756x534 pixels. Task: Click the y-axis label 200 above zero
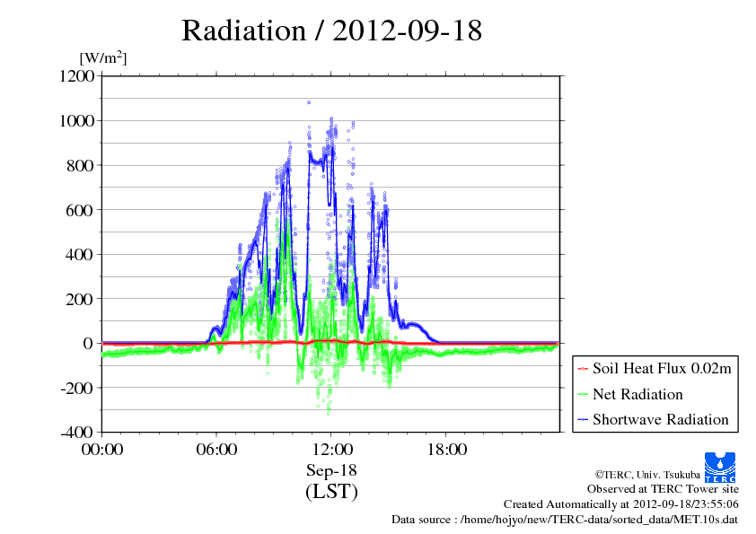80,299
